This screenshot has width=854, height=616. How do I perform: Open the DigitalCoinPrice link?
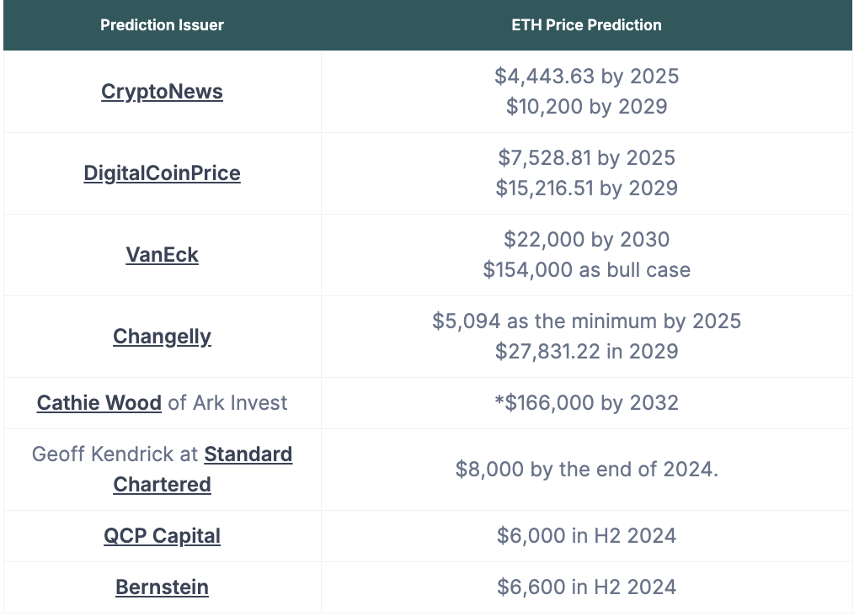pos(162,173)
